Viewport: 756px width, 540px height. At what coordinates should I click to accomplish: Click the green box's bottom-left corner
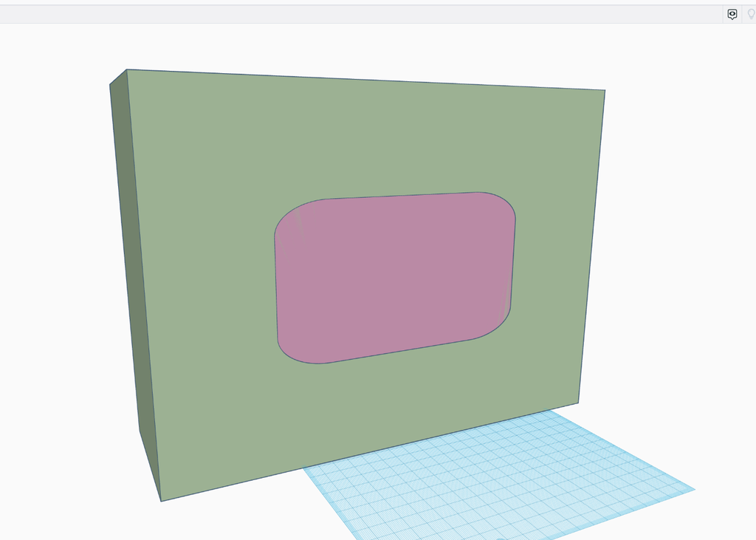click(x=161, y=501)
